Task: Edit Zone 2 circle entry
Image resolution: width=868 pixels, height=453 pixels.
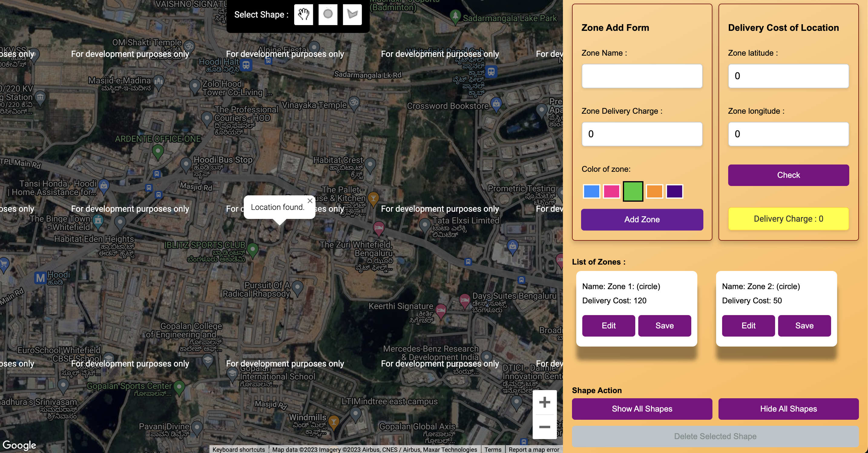Action: [748, 326]
